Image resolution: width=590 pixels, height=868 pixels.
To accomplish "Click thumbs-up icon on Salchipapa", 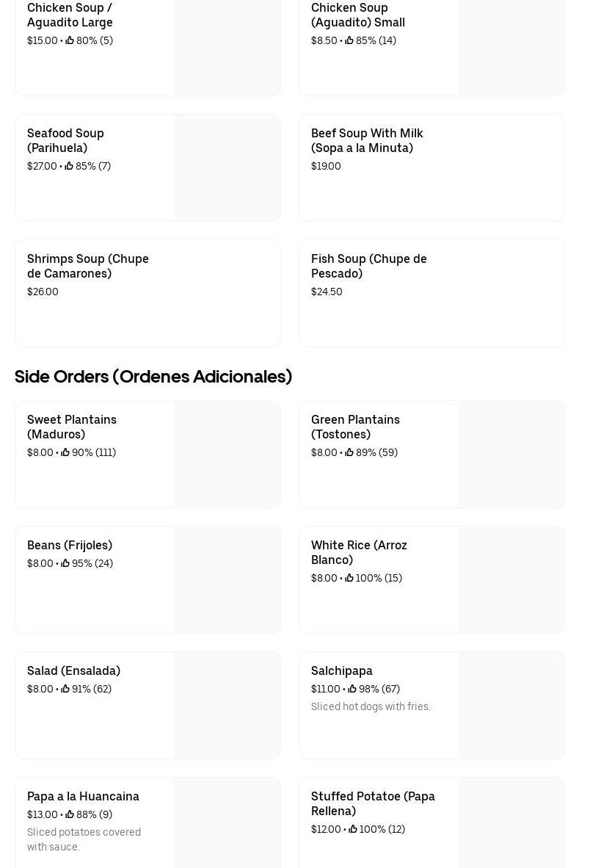I will pyautogui.click(x=352, y=689).
